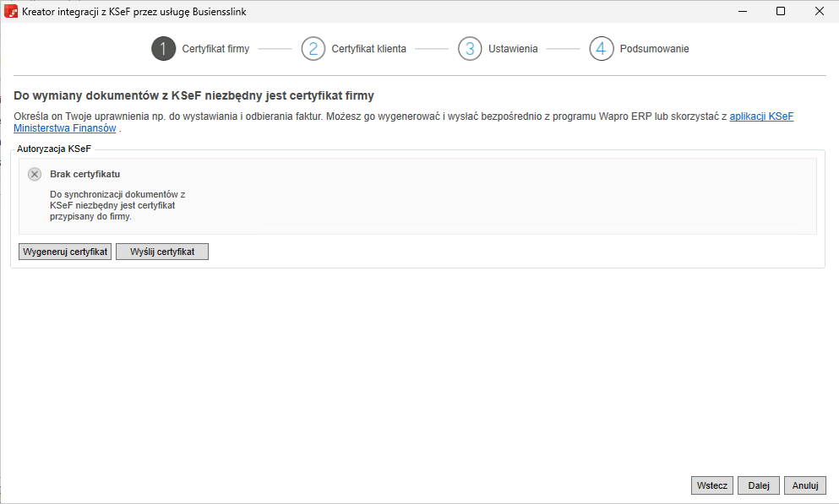Proceed with the 'Dalej' button

coord(758,485)
